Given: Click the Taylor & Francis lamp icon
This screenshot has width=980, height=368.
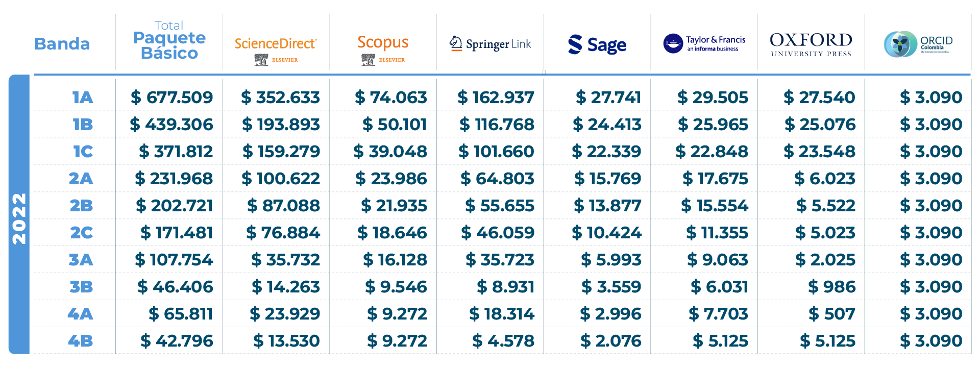Looking at the screenshot, I should point(673,44).
